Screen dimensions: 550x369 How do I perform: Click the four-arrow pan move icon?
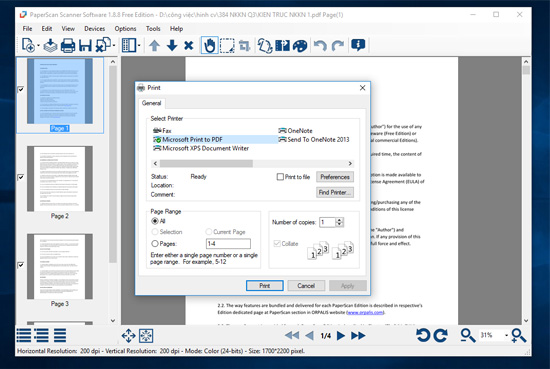pos(128,336)
